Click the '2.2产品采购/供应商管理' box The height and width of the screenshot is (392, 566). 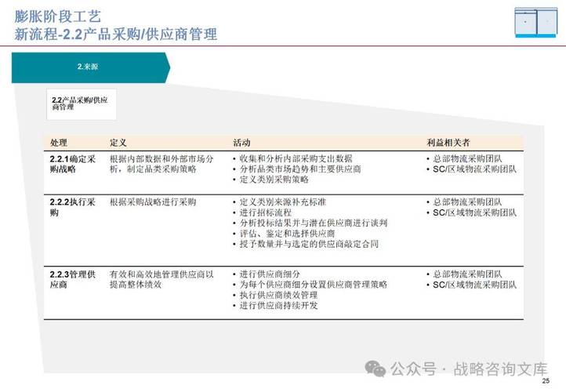coord(82,104)
